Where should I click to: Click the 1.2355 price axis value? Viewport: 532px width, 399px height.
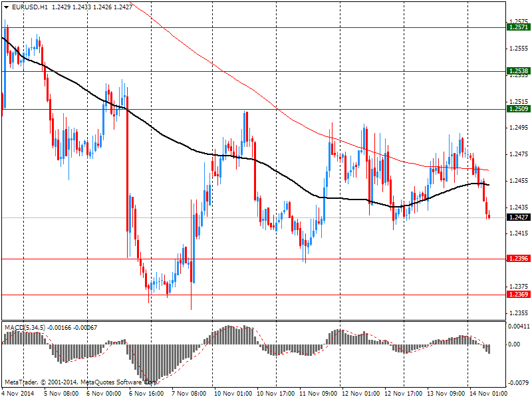(519, 313)
